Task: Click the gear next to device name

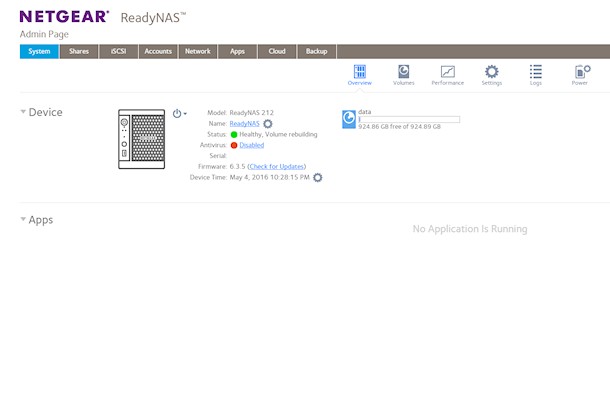Action: [268, 123]
